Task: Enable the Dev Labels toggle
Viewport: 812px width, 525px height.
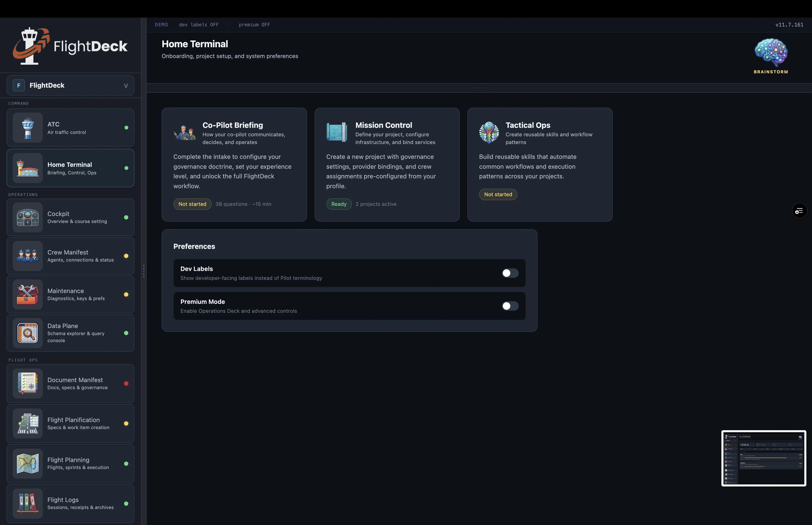Action: coord(510,273)
